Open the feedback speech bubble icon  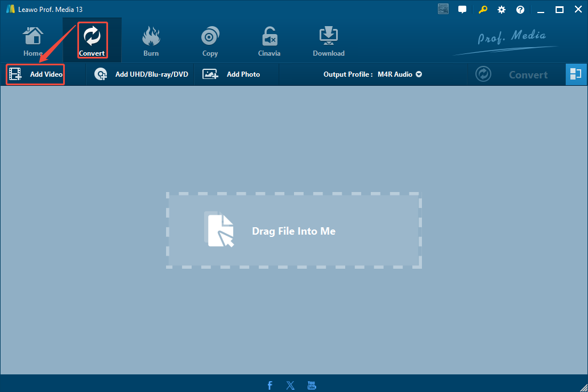click(462, 9)
